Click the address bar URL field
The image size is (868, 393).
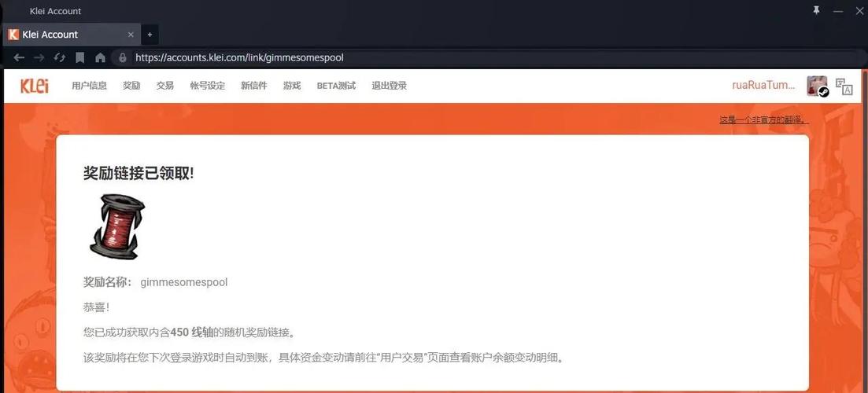point(487,57)
